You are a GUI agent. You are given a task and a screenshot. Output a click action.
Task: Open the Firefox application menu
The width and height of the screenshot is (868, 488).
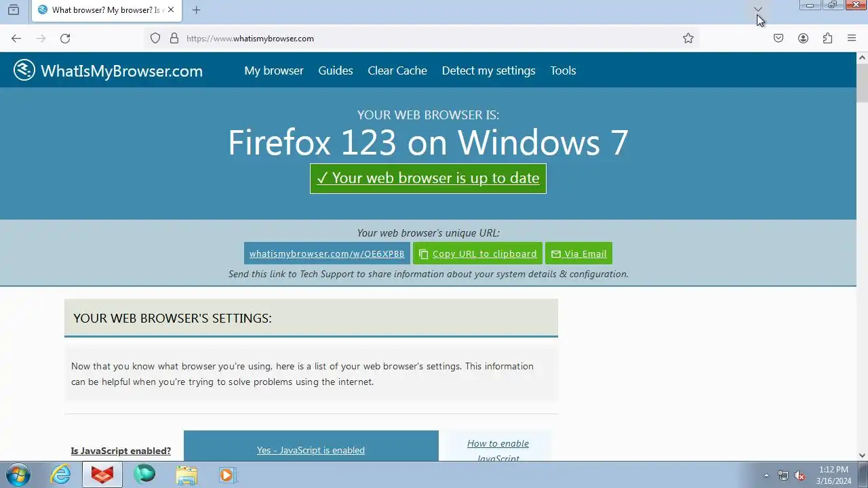852,39
